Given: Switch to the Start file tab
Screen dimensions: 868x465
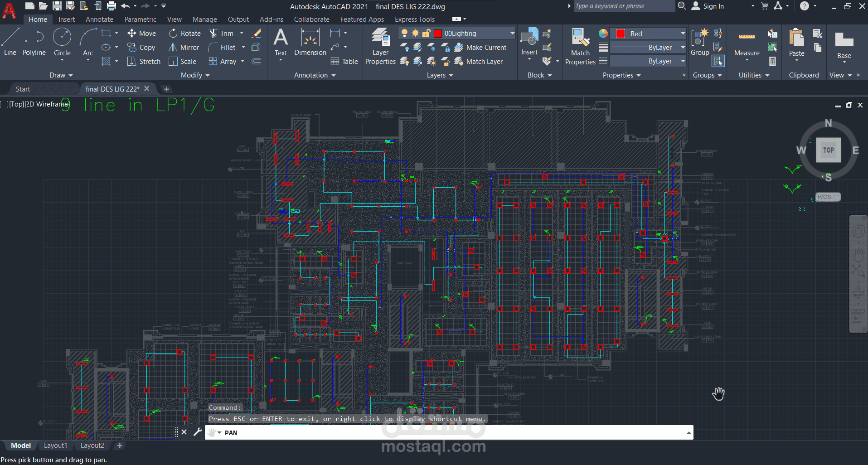Looking at the screenshot, I should click(23, 89).
